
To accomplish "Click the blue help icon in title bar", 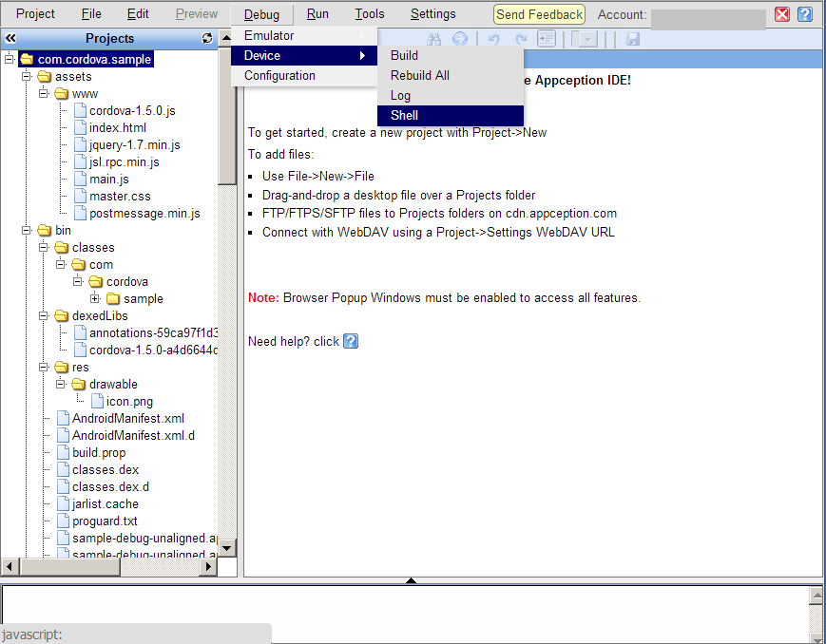I will coord(805,14).
